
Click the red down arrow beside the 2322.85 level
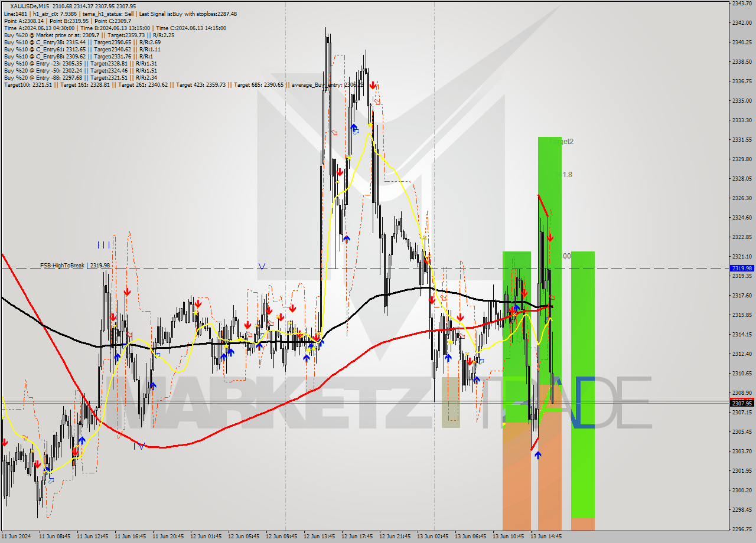coord(550,237)
